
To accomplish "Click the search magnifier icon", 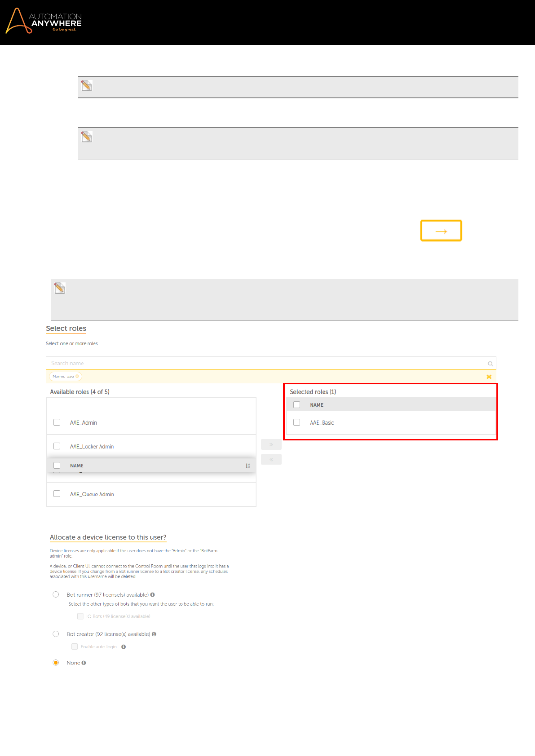I will point(490,364).
